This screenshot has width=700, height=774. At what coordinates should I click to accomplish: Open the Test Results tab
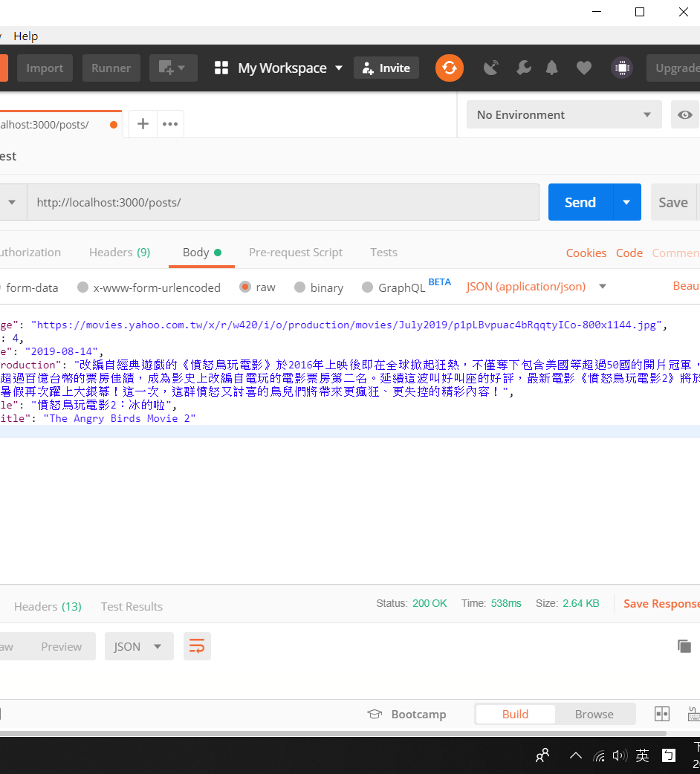coord(132,606)
